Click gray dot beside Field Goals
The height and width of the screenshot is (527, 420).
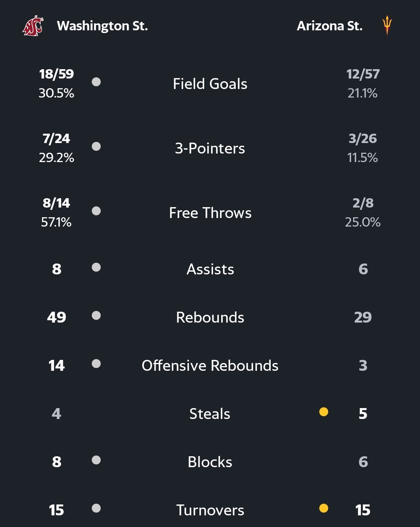click(96, 82)
